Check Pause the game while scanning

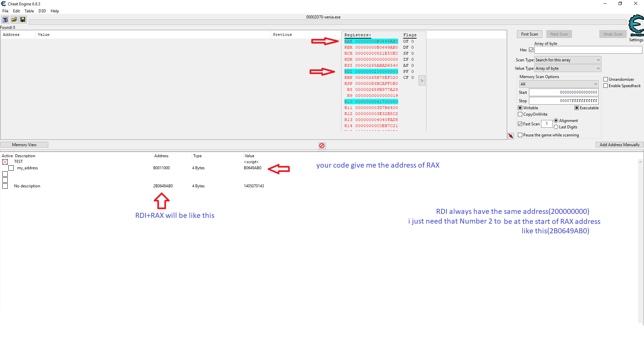(x=520, y=135)
